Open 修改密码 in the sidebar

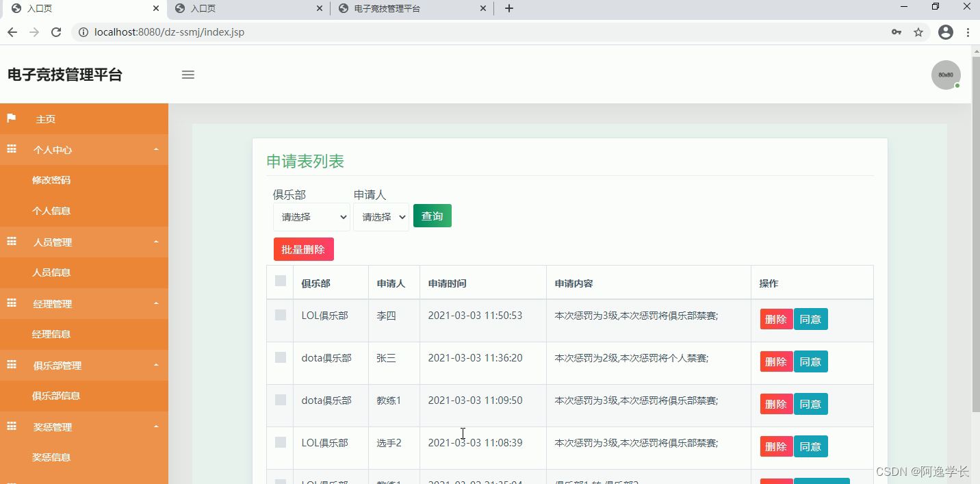(84, 180)
